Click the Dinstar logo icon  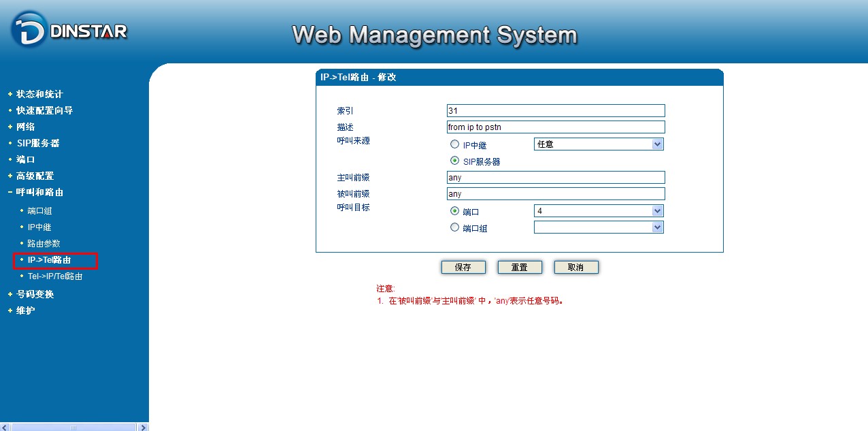tap(29, 30)
